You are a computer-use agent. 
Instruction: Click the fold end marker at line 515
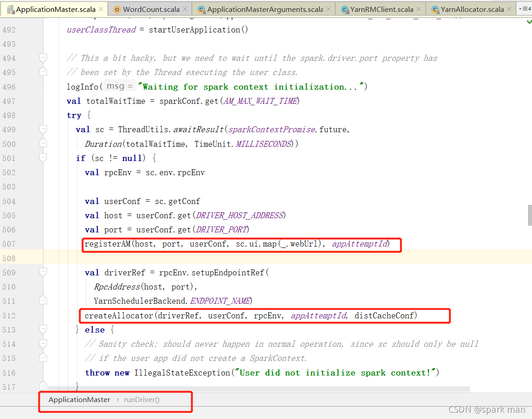(43, 358)
